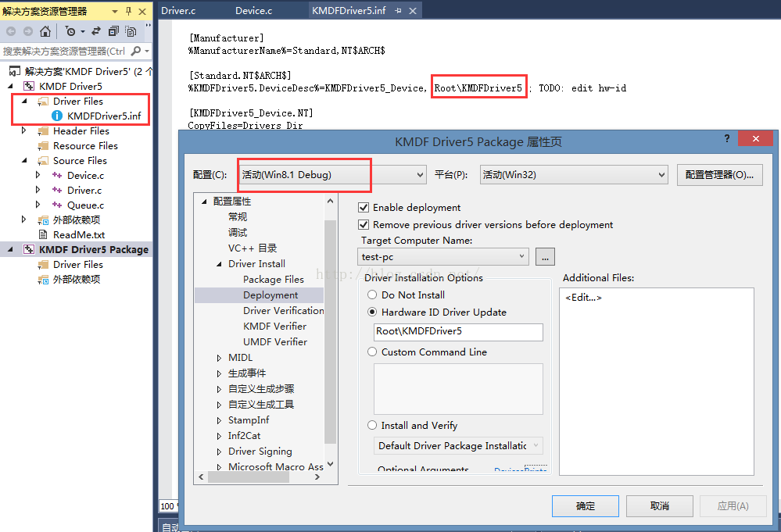
Task: Click the 配置管理器 Configuration Manager button
Action: point(720,175)
